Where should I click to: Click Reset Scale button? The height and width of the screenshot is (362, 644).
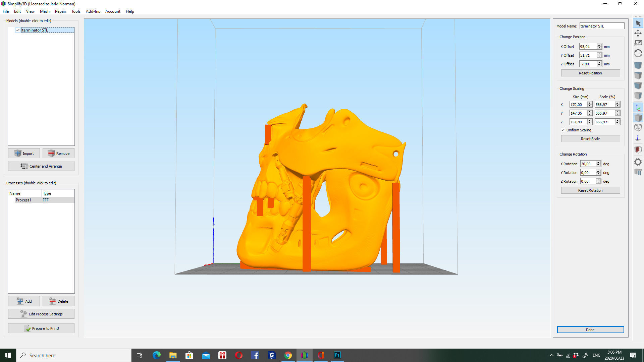point(590,139)
